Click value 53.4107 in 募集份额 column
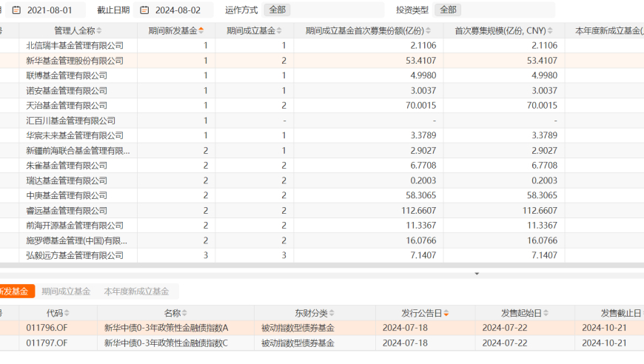This screenshot has height=364, width=644. (421, 61)
